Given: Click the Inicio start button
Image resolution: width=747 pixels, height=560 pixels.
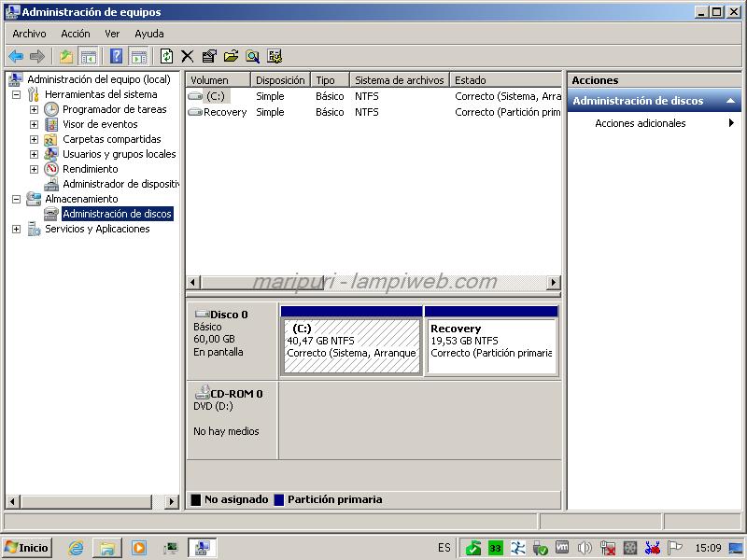Looking at the screenshot, I should tap(27, 548).
